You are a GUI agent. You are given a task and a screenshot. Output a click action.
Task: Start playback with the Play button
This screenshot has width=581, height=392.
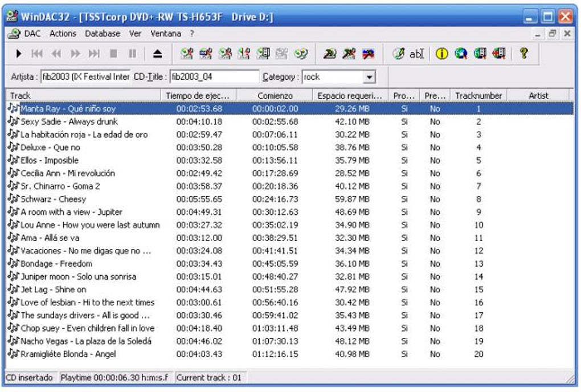click(x=19, y=54)
